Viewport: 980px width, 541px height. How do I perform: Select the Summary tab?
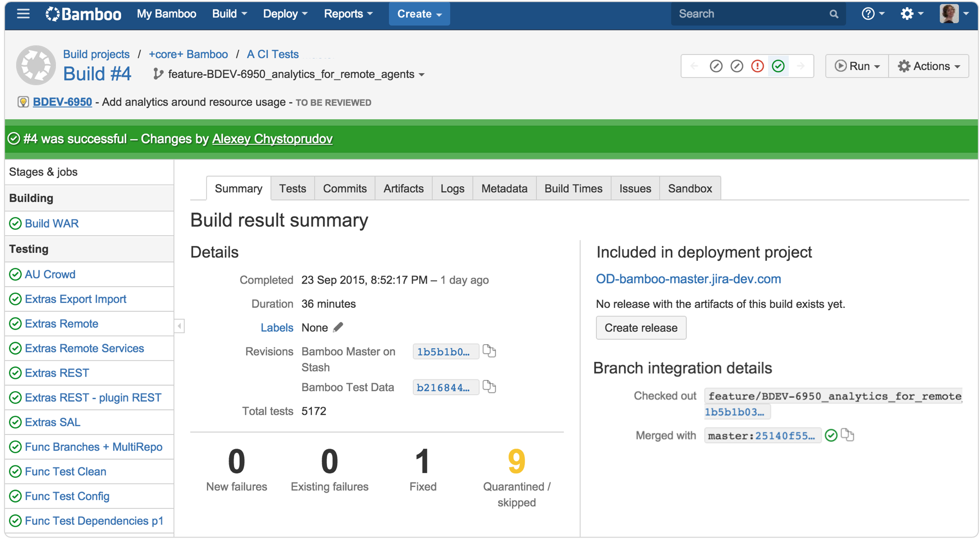point(238,188)
